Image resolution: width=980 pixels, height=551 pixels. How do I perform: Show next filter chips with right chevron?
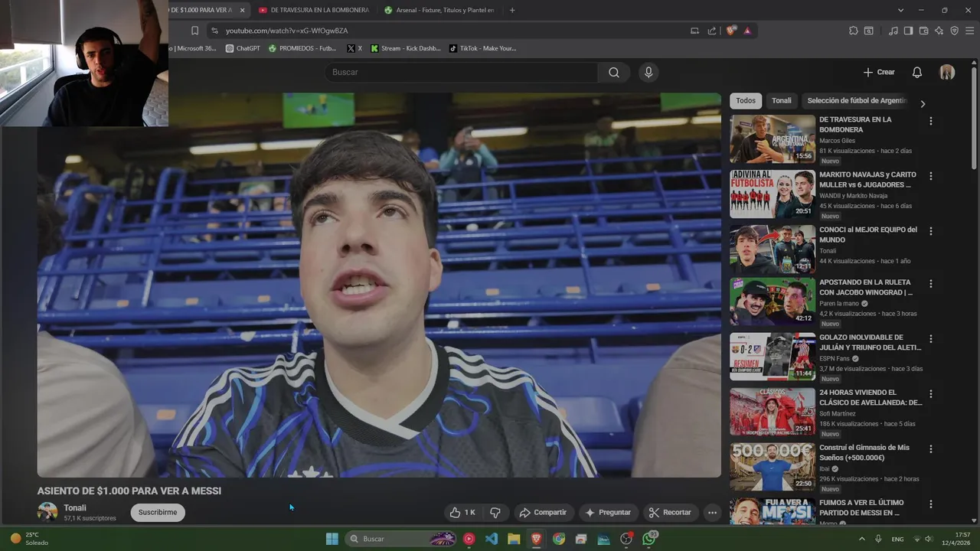point(923,103)
